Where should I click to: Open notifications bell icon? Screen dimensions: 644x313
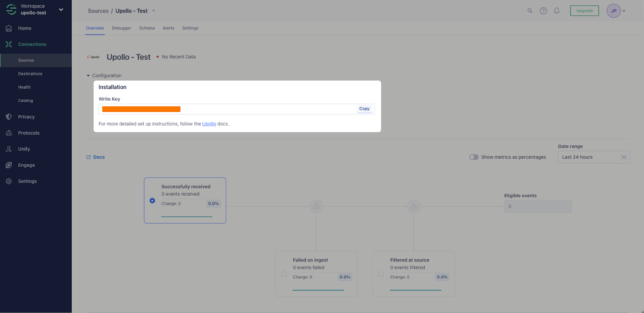point(557,11)
